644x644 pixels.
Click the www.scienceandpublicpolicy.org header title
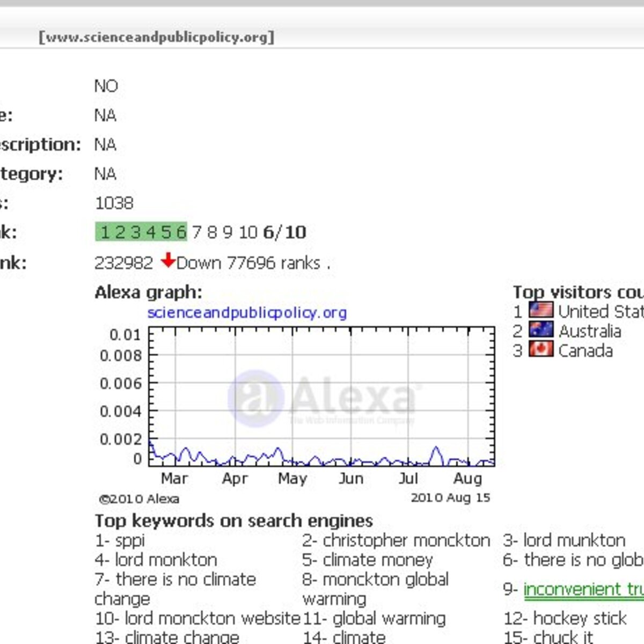point(156,37)
